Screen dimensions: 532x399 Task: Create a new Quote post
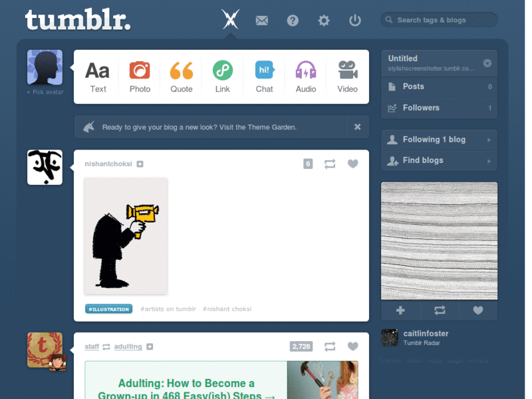point(181,76)
